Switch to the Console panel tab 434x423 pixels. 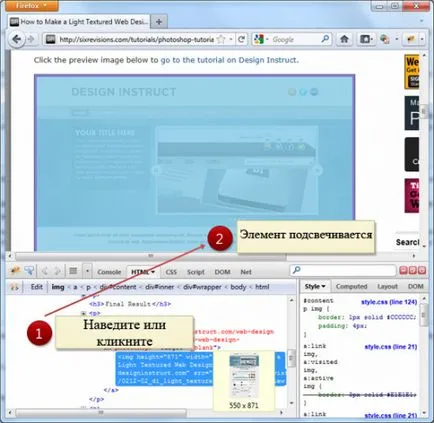pos(109,272)
